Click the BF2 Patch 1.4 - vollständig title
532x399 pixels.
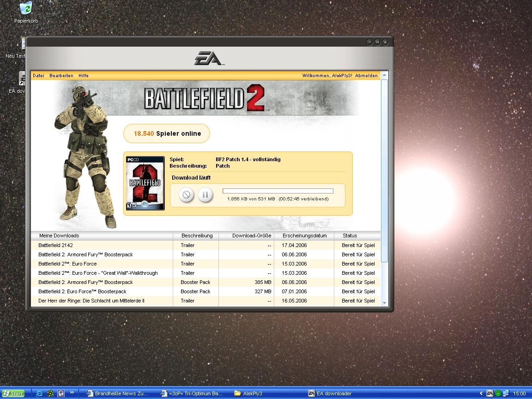[248, 159]
